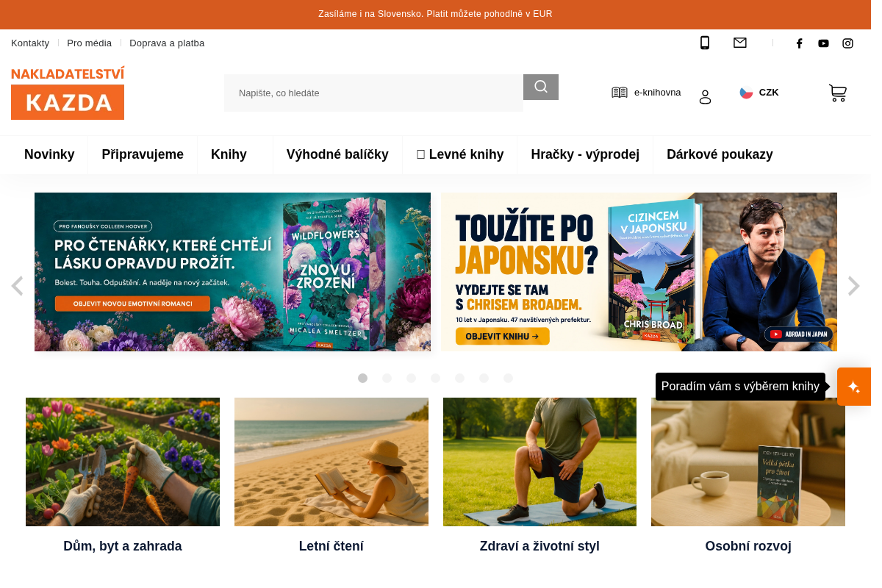Open the YouTube channel icon
This screenshot has height=588, width=882.
coord(823,43)
